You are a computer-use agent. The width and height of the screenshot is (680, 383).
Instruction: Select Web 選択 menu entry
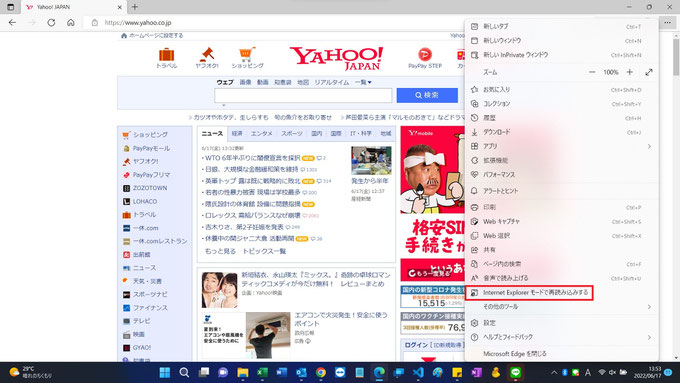[x=562, y=236]
